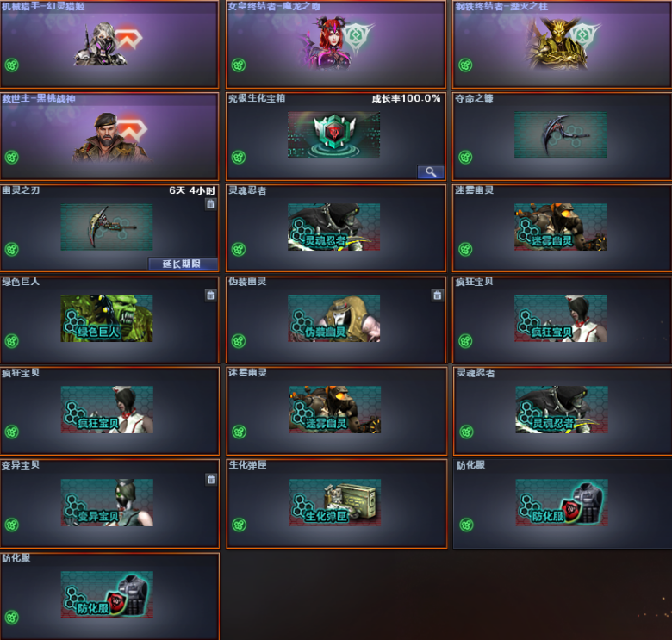Choose the 防化服 item in bottom row
The height and width of the screenshot is (640, 672).
click(x=107, y=594)
